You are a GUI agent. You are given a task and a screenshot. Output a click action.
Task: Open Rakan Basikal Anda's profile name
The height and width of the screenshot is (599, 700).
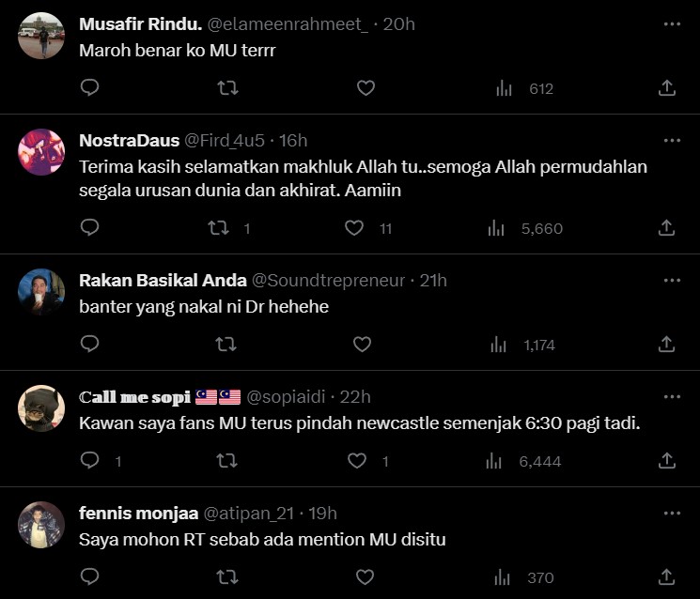point(163,280)
